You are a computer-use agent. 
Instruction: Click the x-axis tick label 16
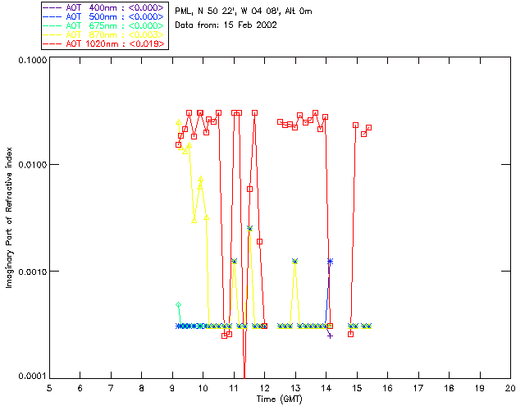388,388
